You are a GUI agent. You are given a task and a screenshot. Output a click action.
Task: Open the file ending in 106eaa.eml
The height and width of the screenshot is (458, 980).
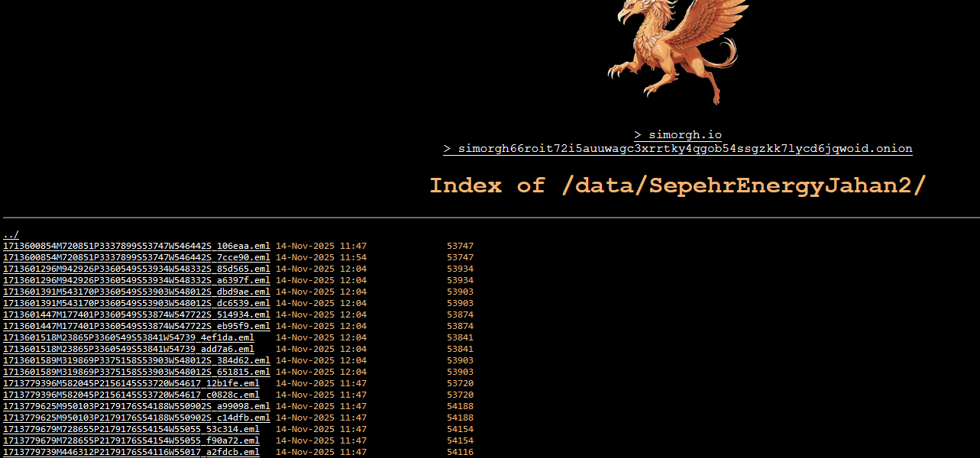[136, 246]
